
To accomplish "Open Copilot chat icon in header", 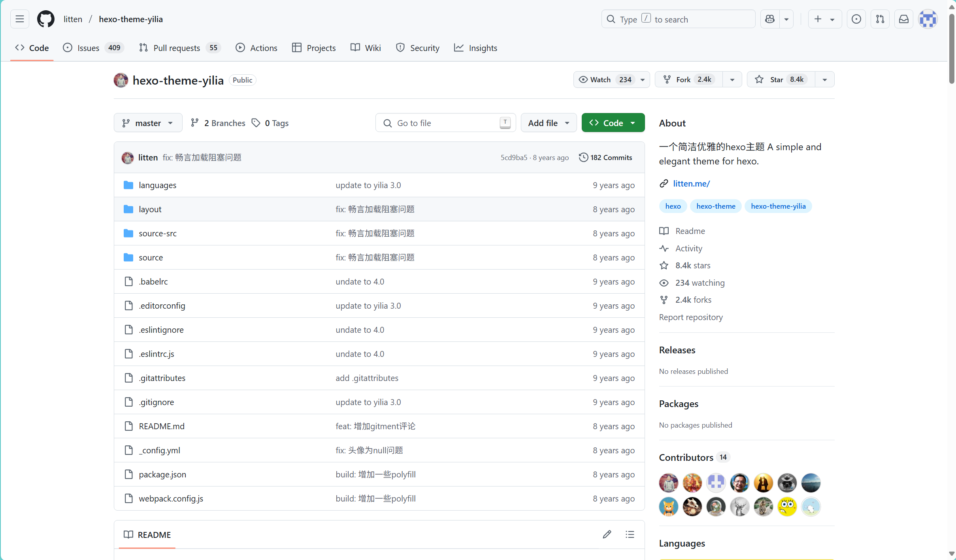I will click(770, 19).
